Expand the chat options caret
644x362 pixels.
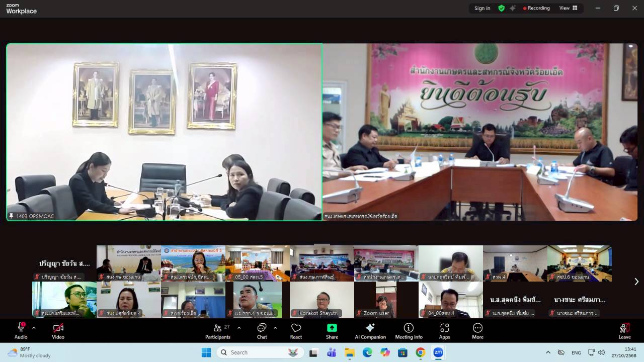pos(275,328)
